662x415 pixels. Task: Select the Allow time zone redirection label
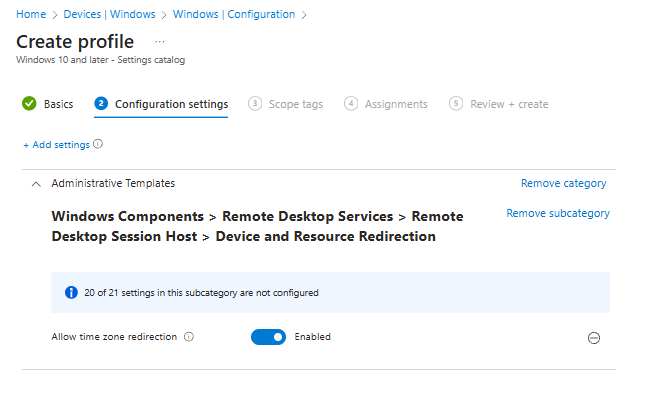click(114, 337)
